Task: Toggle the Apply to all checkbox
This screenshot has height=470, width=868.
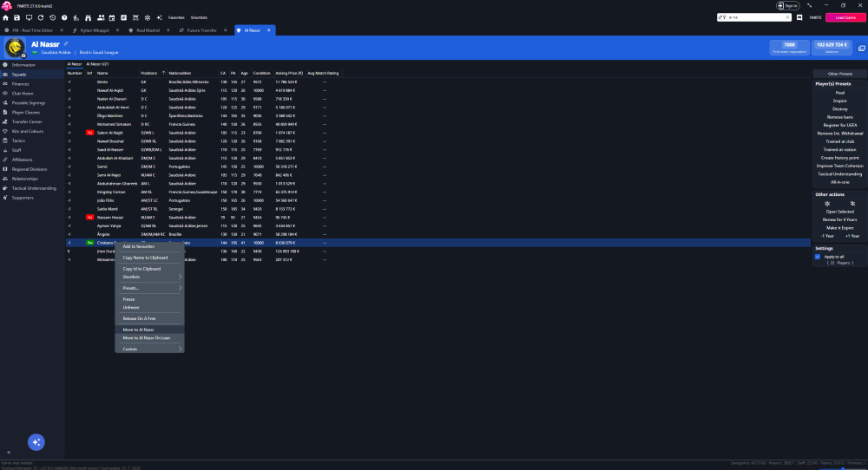Action: (x=818, y=257)
